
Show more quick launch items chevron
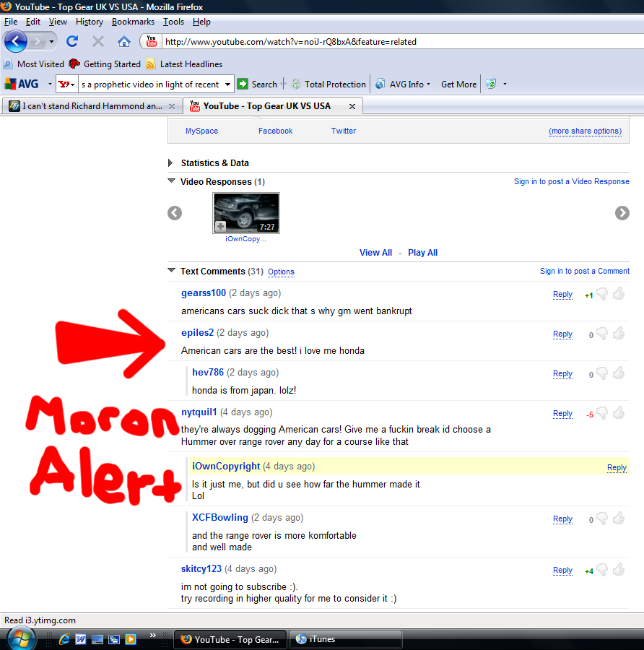[153, 635]
